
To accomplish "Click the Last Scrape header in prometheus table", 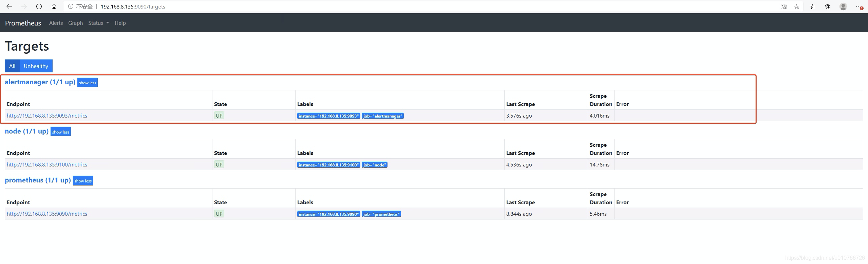I will tap(520, 202).
